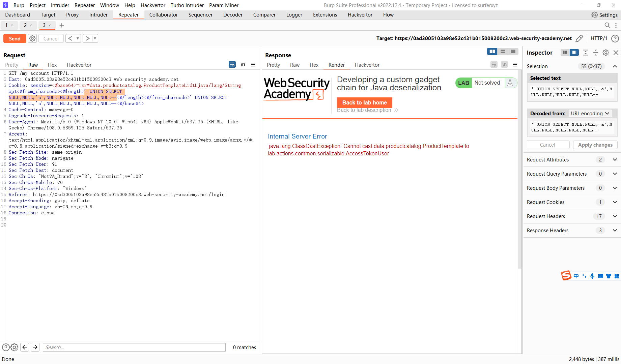Image resolution: width=621 pixels, height=364 pixels.
Task: Follow the Back to lab description link
Action: point(367,110)
